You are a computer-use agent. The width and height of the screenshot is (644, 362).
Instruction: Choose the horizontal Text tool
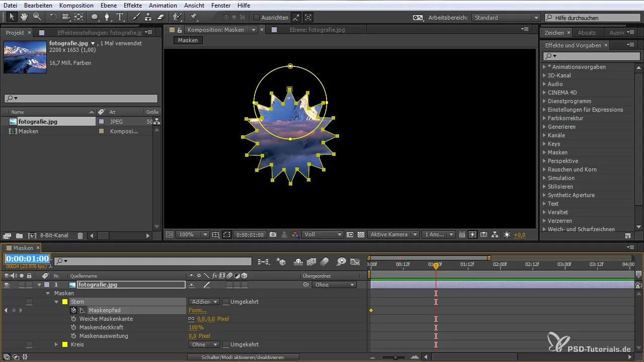(x=120, y=17)
